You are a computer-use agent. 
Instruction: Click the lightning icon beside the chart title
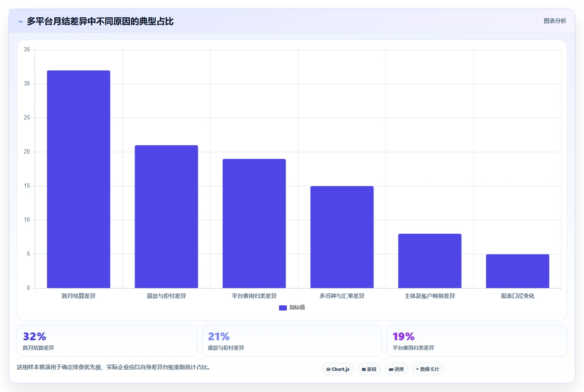pyautogui.click(x=20, y=22)
